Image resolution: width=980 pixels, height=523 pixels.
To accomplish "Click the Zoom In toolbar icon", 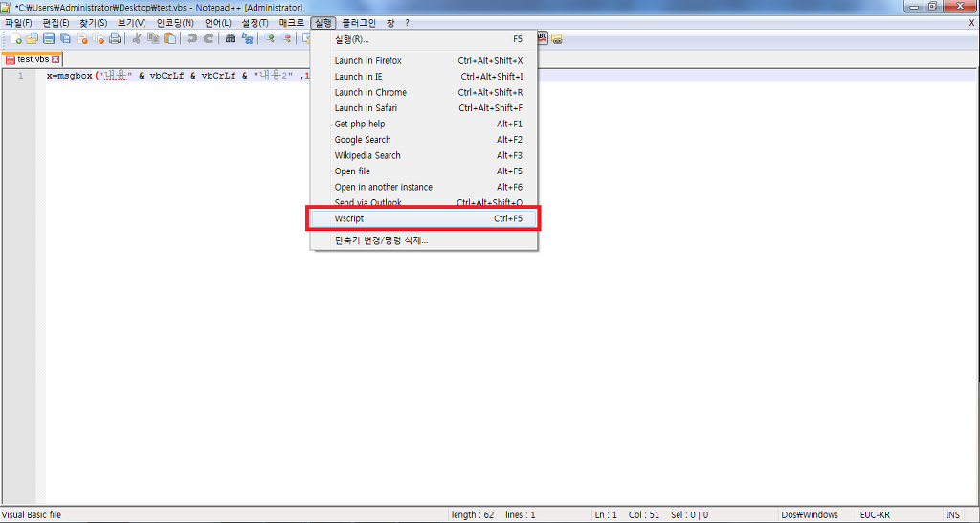I will [269, 38].
